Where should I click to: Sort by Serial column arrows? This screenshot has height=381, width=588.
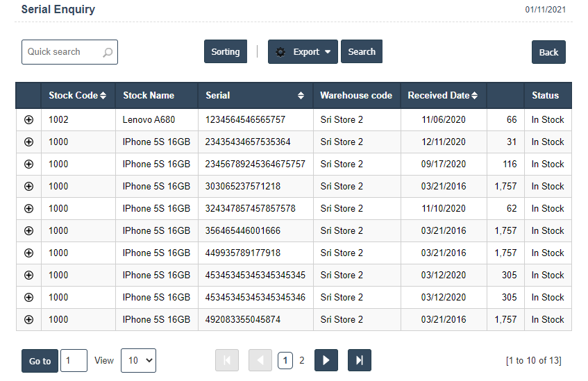[301, 96]
